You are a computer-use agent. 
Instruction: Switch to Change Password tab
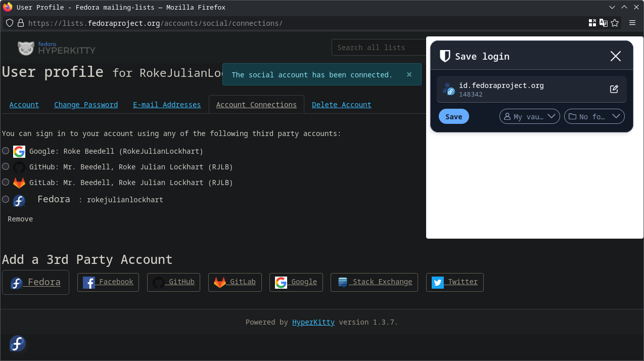click(86, 105)
